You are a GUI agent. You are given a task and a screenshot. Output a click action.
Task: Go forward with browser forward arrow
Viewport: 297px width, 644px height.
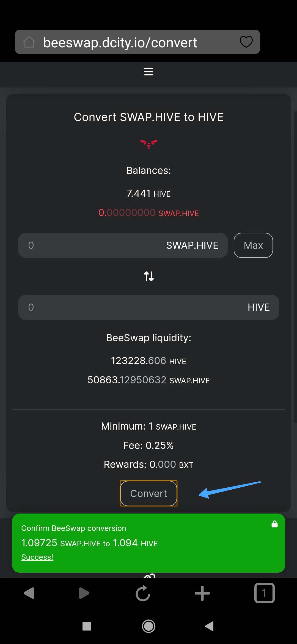point(84,593)
